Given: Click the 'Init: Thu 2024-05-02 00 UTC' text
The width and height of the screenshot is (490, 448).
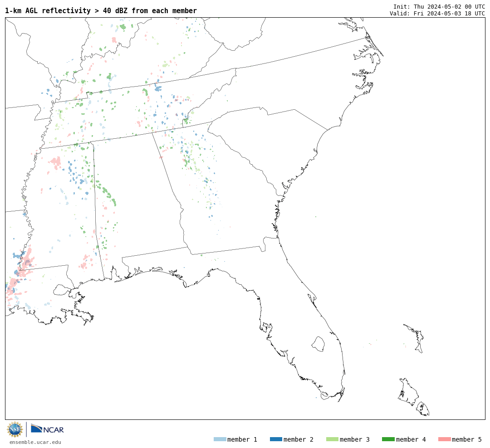Looking at the screenshot, I should [x=439, y=6].
